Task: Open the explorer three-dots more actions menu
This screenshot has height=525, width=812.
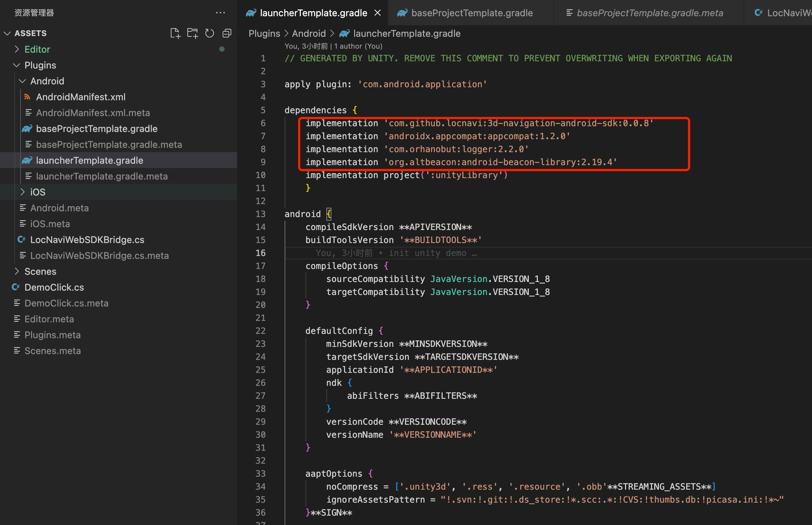Action: (220, 13)
